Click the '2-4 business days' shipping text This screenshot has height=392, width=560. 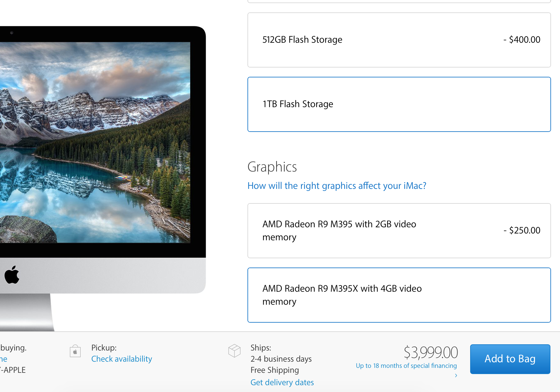(281, 359)
